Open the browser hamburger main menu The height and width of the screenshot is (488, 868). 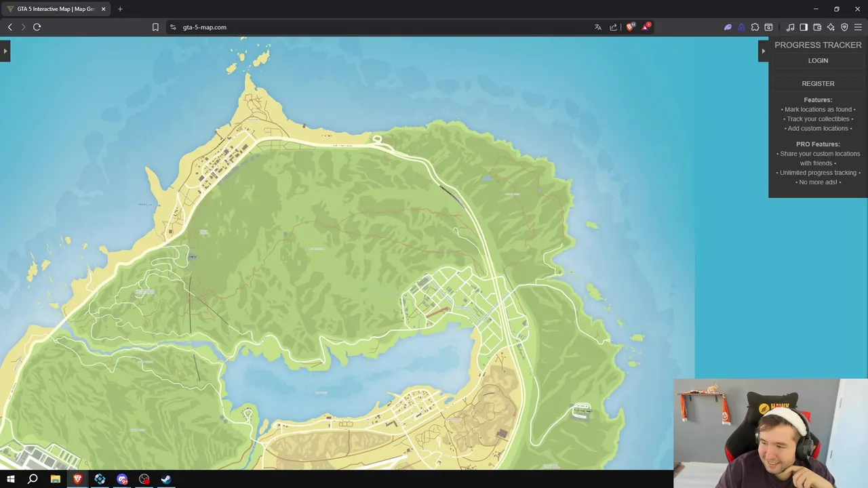[858, 27]
